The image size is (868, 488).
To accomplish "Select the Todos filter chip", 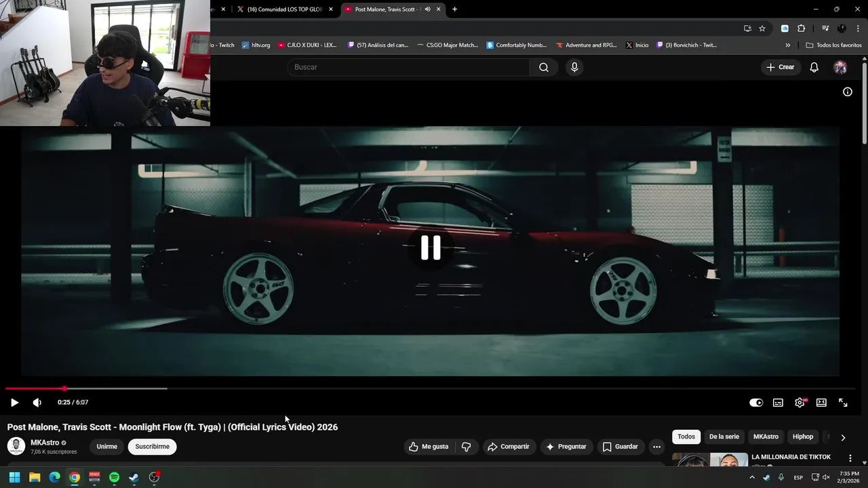I will [686, 436].
